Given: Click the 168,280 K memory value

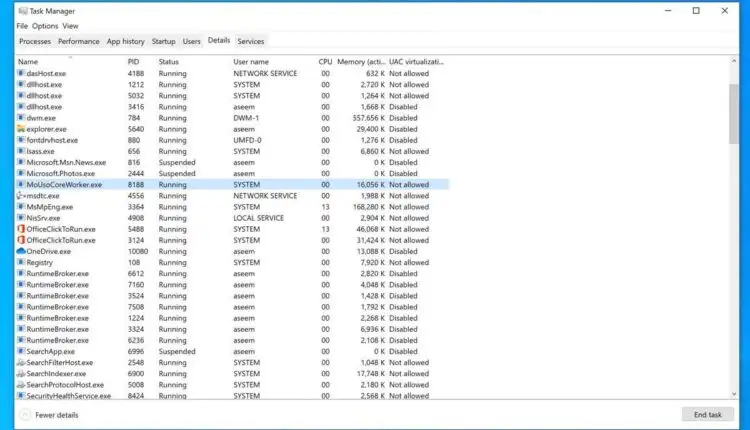Looking at the screenshot, I should 368,207.
